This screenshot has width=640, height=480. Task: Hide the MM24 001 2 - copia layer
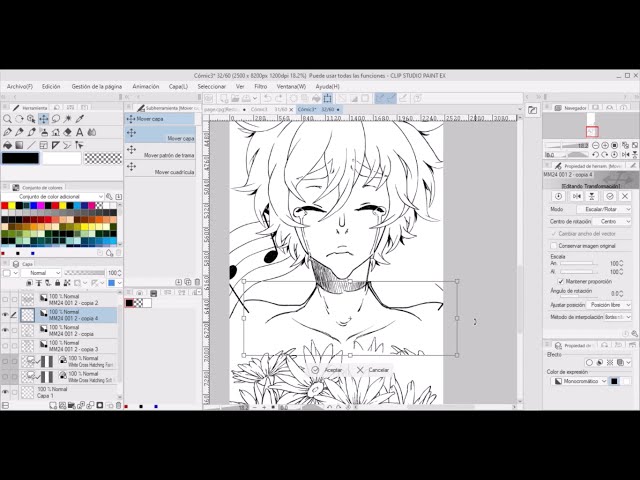coord(5,330)
